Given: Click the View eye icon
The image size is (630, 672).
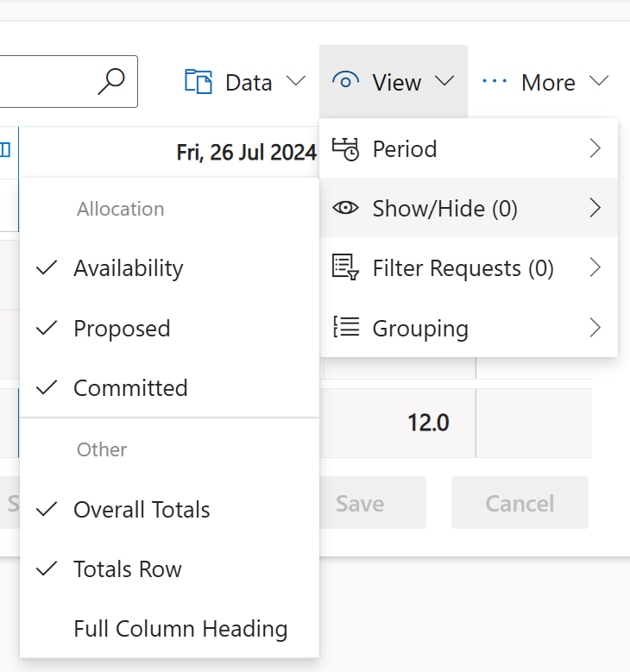Looking at the screenshot, I should [346, 80].
